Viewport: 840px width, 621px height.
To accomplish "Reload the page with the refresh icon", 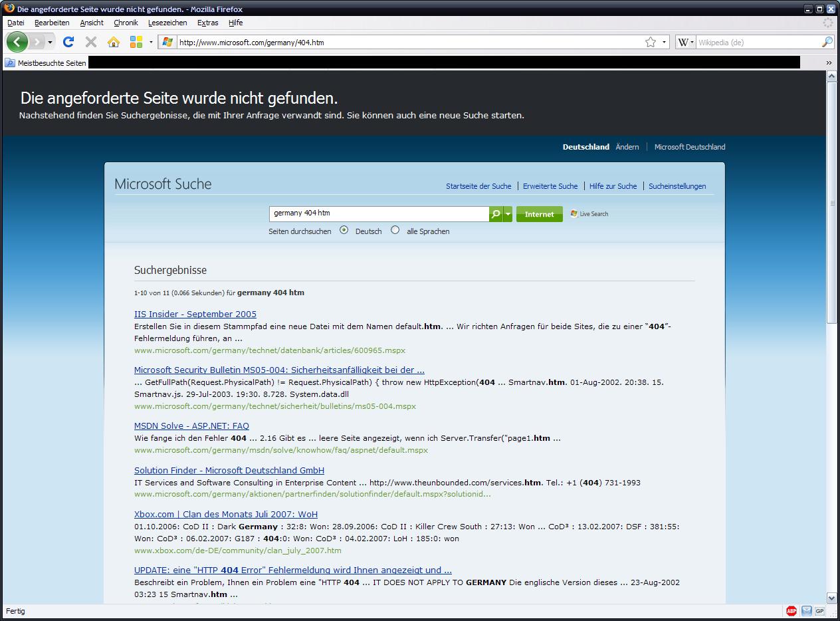I will click(68, 42).
